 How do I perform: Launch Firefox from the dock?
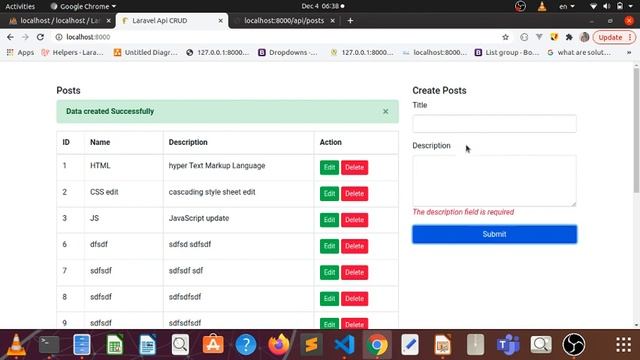point(278,345)
